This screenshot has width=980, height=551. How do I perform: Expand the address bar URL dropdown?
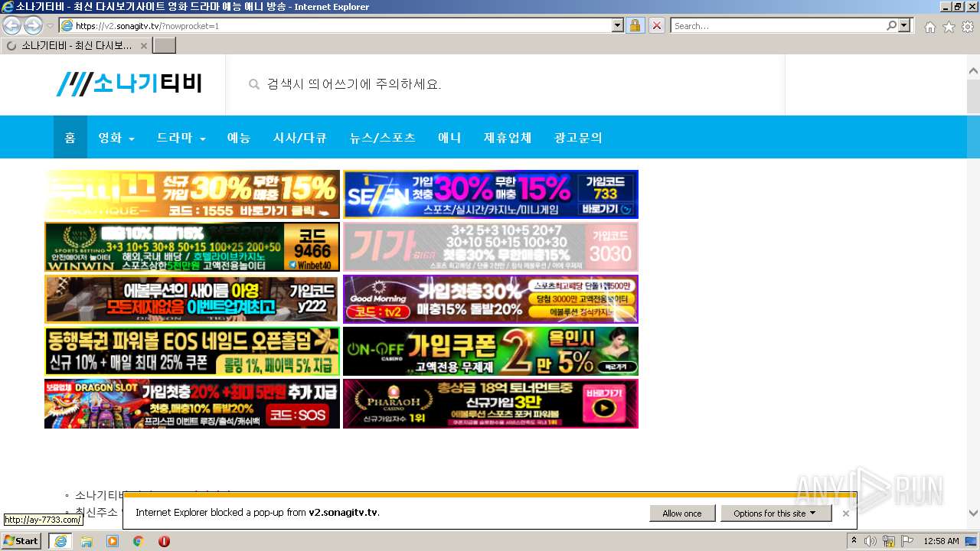(618, 25)
